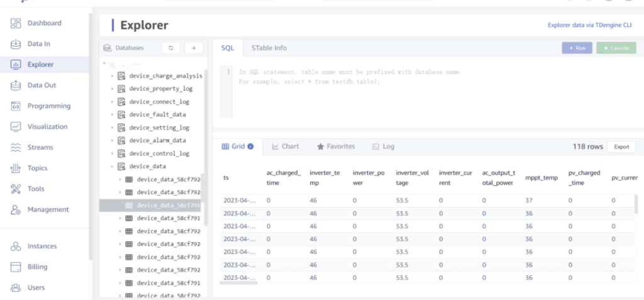Expand the device_fault_data database
The image size is (644, 300).
(113, 114)
